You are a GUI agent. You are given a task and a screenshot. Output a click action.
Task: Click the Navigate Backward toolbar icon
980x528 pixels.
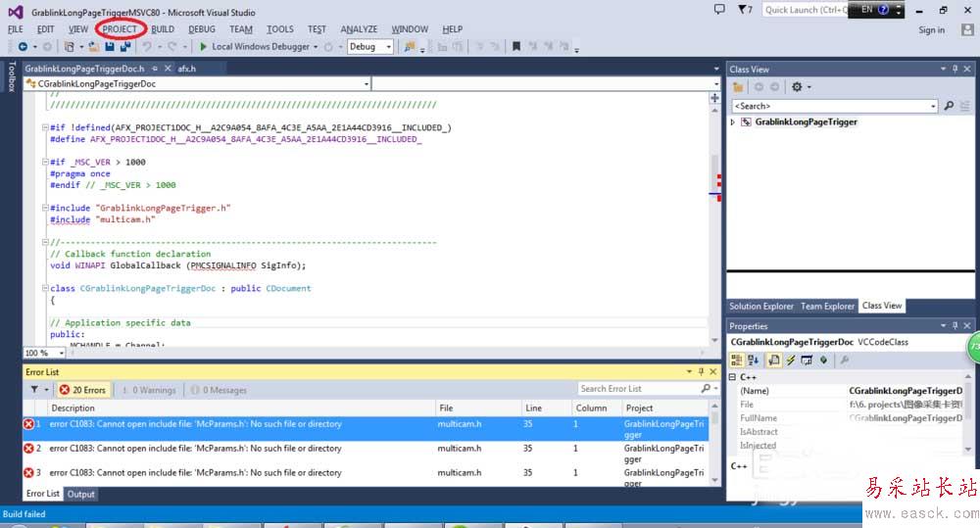click(22, 46)
